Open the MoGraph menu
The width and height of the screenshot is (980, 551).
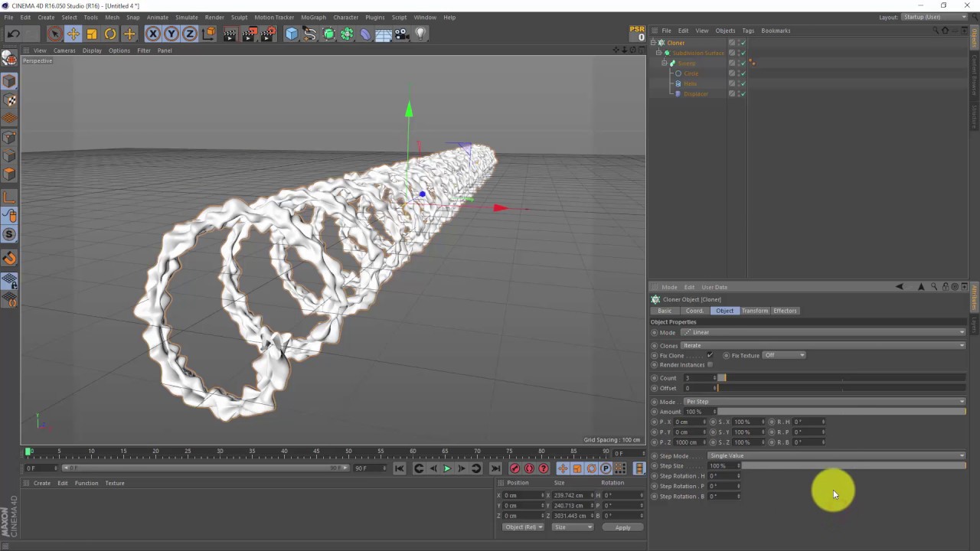pos(313,17)
